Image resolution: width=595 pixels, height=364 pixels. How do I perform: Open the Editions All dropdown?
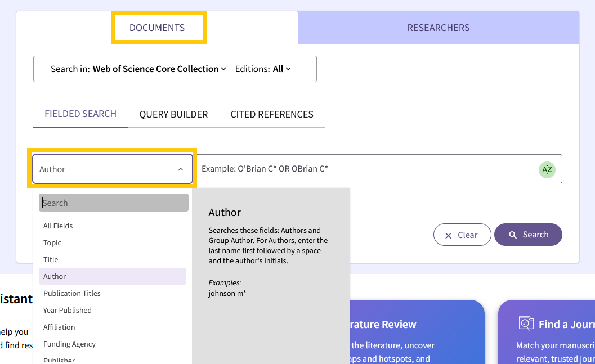pyautogui.click(x=281, y=69)
